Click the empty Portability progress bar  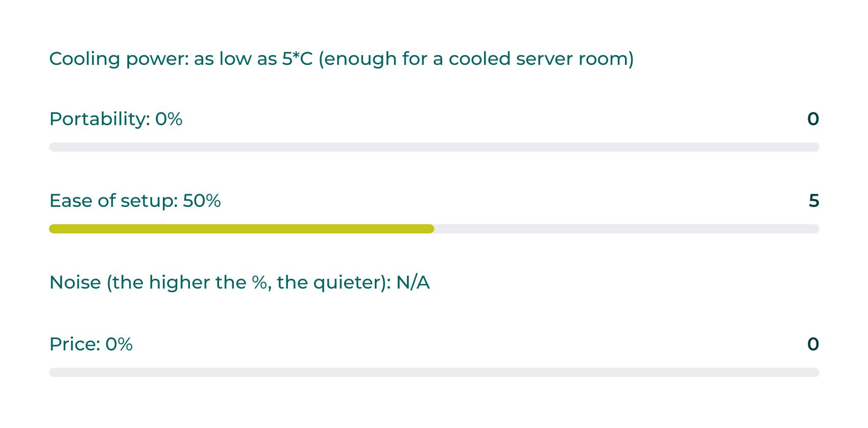click(x=434, y=147)
